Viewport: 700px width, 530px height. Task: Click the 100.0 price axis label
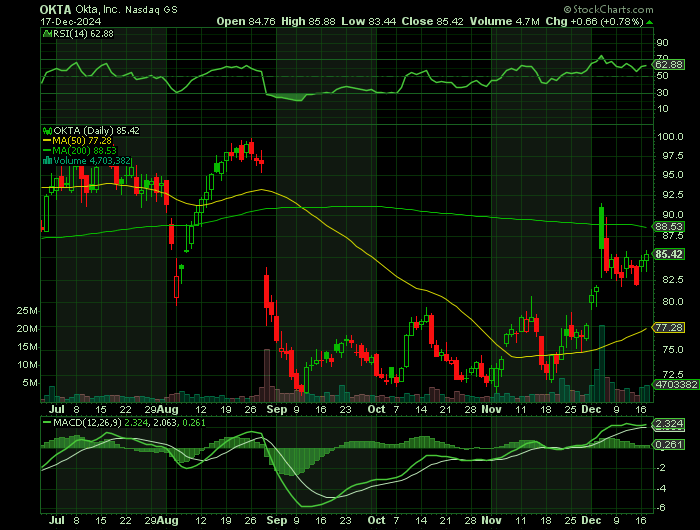[671, 137]
